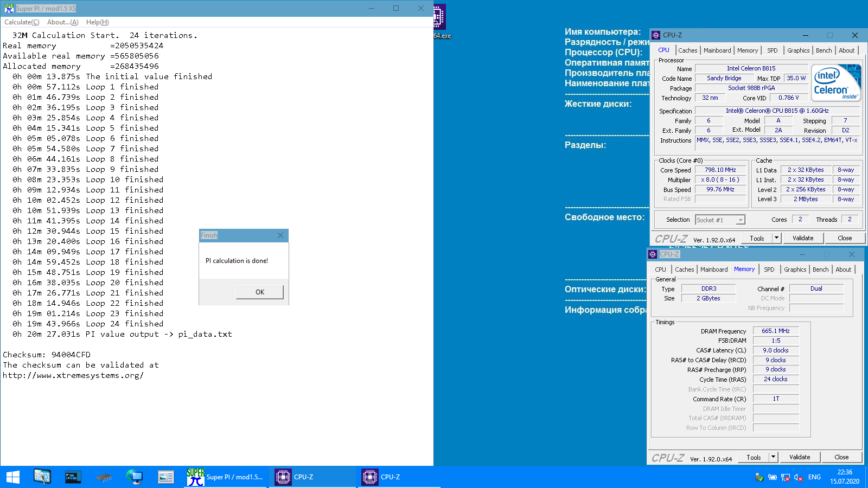The width and height of the screenshot is (868, 488).
Task: Click the Multiplier x 8.0 ( 8 - 16 ) value
Action: (x=720, y=179)
